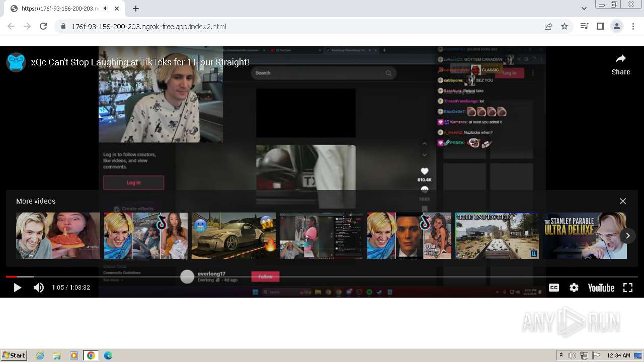Enter fullscreen mode
The height and width of the screenshot is (362, 644).
pos(628,288)
